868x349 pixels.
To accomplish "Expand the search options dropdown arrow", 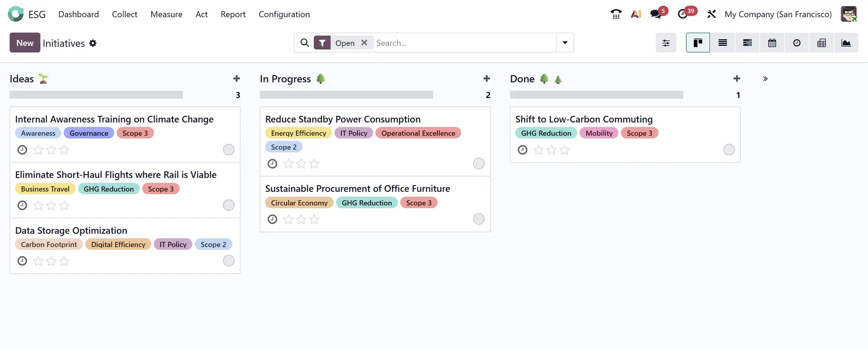I will [x=565, y=43].
